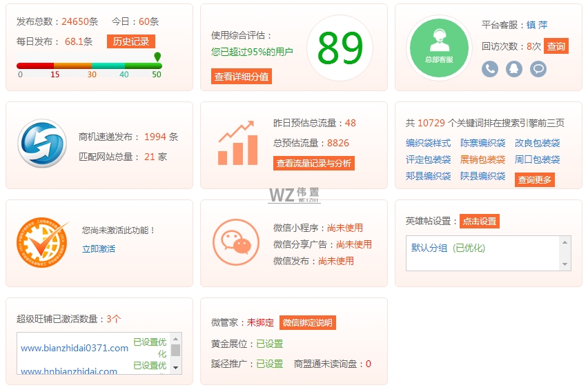588x392 pixels.
Task: Click the orange certification checkmark badge
Action: pos(42,242)
